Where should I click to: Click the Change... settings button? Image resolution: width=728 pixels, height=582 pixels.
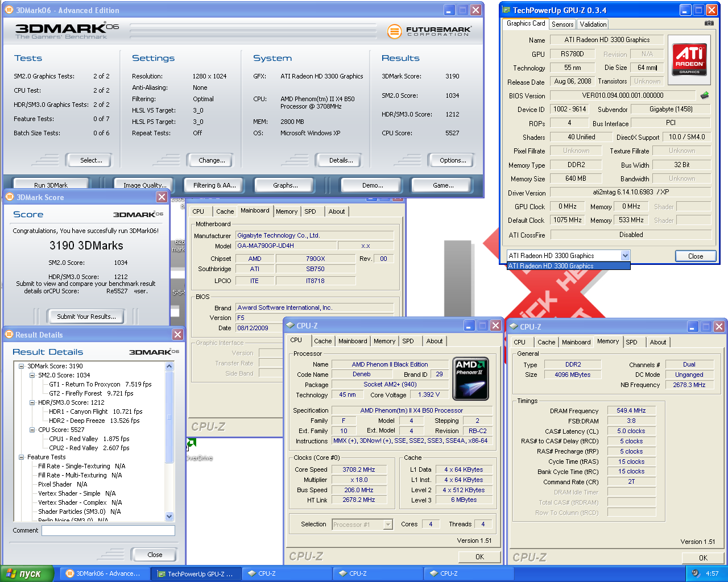(x=212, y=160)
